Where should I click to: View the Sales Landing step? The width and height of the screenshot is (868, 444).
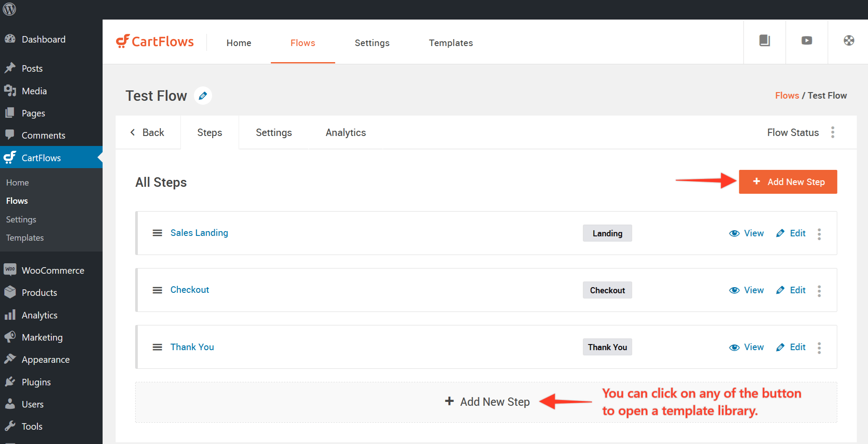[746, 233]
